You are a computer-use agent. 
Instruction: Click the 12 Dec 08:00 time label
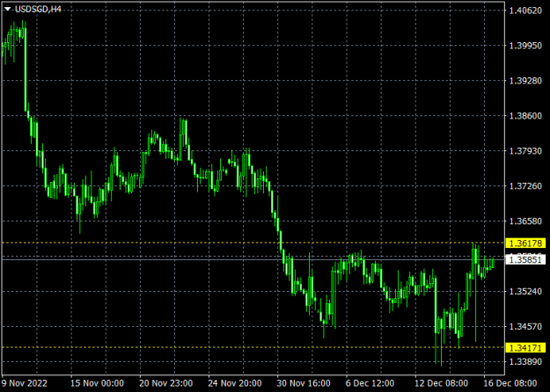point(441,383)
